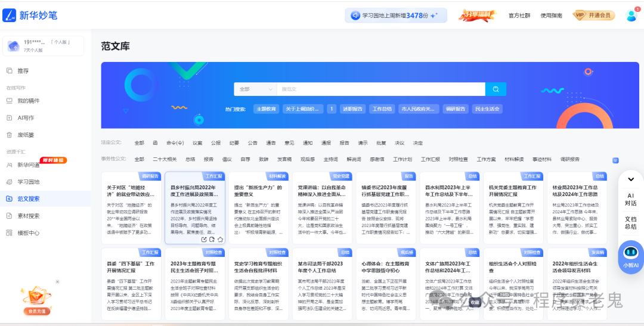Open card 党课讲稿：以自我革命精神
This screenshot has width=644, height=326.
pos(323,208)
